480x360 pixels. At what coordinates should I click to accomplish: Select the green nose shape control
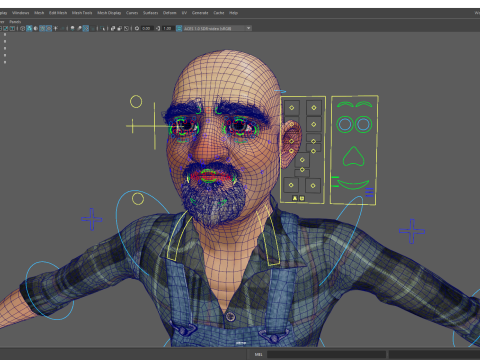pyautogui.click(x=354, y=156)
